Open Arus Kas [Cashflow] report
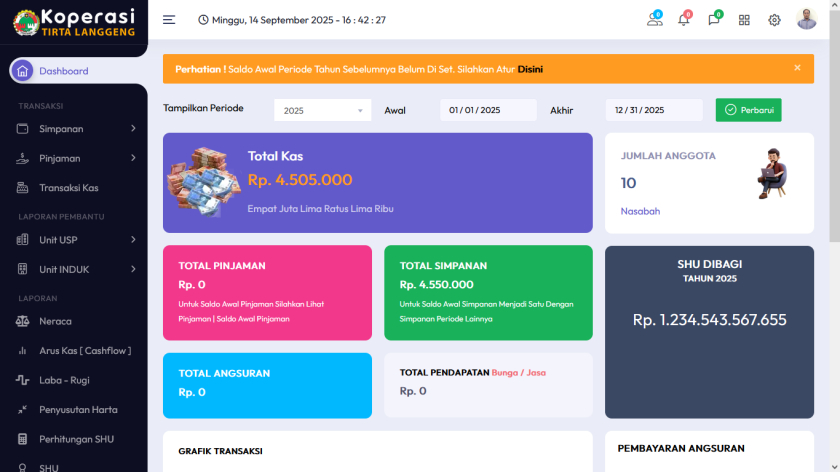 [x=84, y=351]
